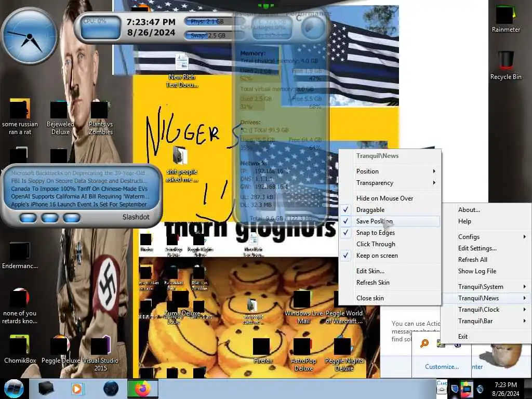Open Windows Media Player from the taskbar
Viewport: 532px width, 399px height.
click(x=77, y=389)
